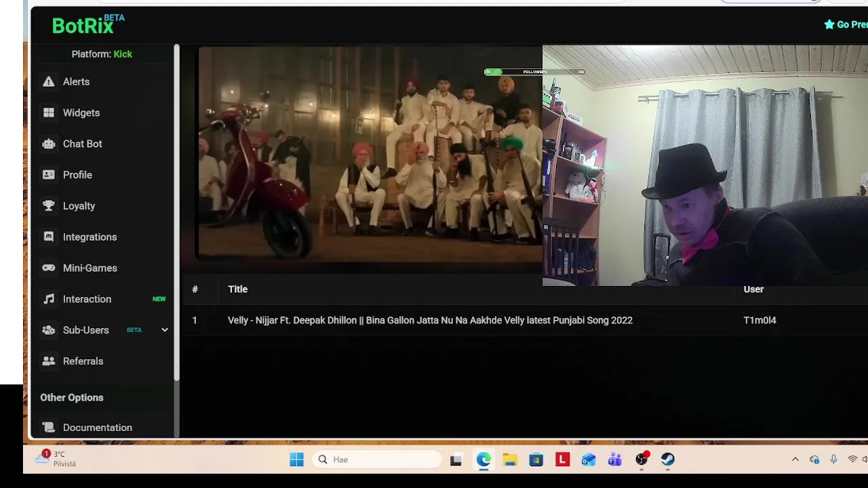Click the # column header
868x488 pixels.
[195, 289]
